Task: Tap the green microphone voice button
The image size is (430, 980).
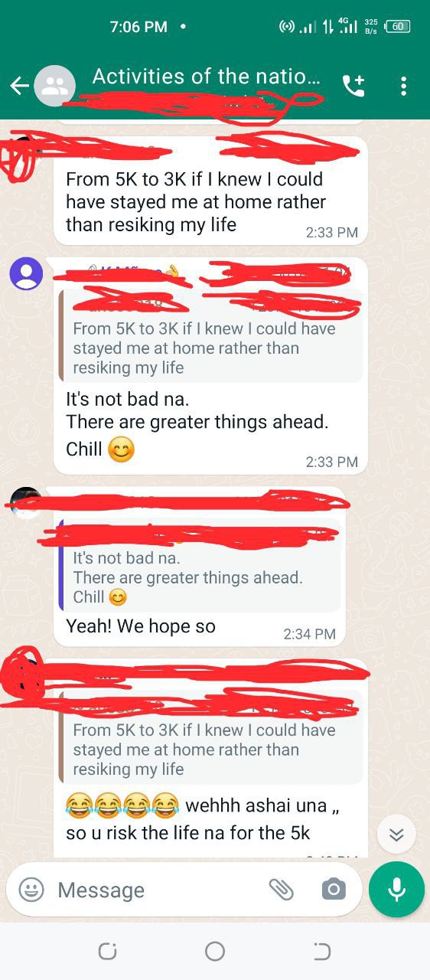Action: [396, 889]
